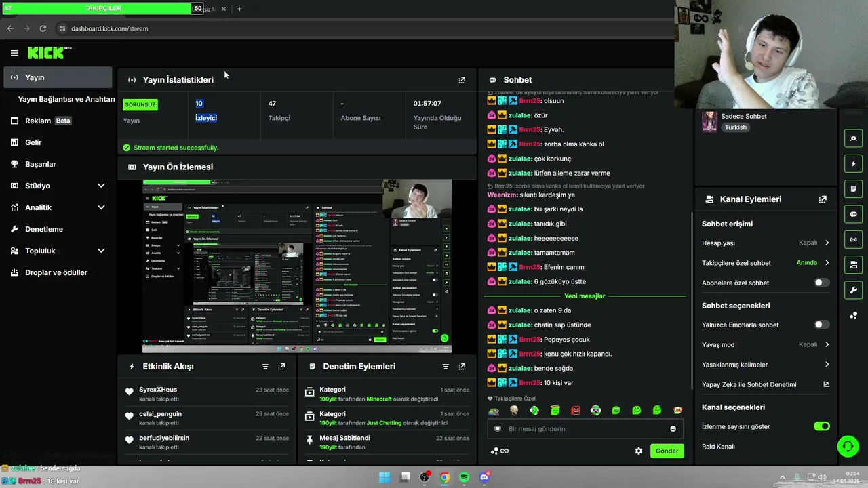The image size is (868, 488).
Task: Click the SORUNSUZ status badge
Action: pos(140,105)
